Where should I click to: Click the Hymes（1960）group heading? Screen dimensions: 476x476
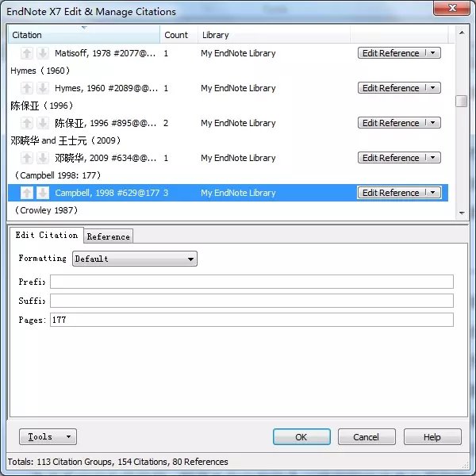click(x=40, y=71)
